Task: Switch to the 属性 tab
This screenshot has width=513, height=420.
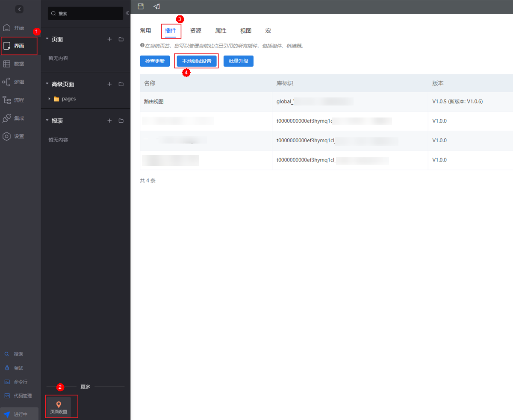Action: [x=221, y=31]
